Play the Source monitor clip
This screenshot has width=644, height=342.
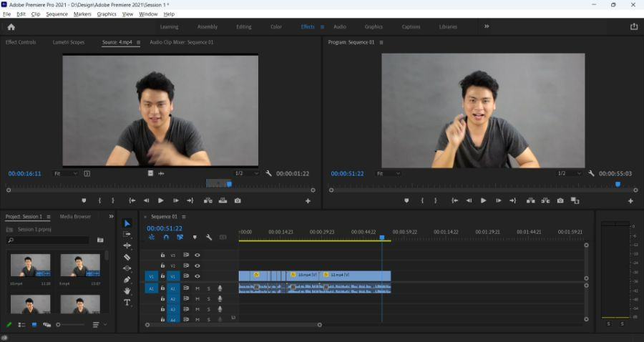161,201
